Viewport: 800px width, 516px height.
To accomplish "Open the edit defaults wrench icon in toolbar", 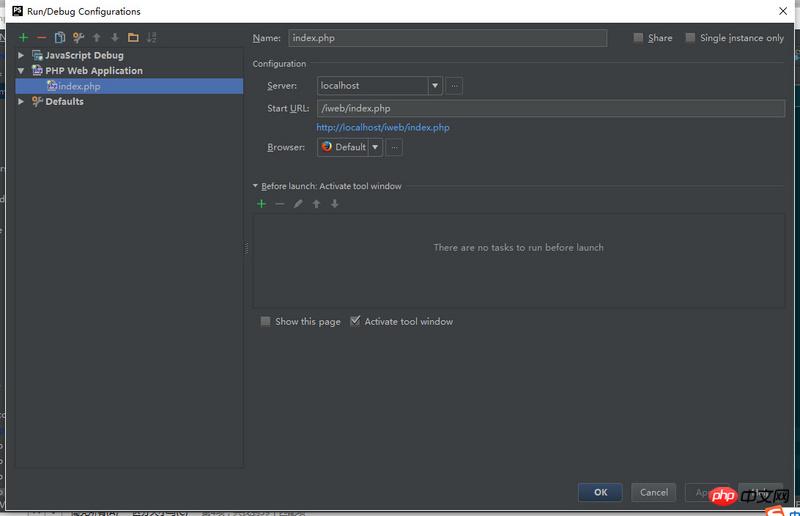I will pos(78,38).
